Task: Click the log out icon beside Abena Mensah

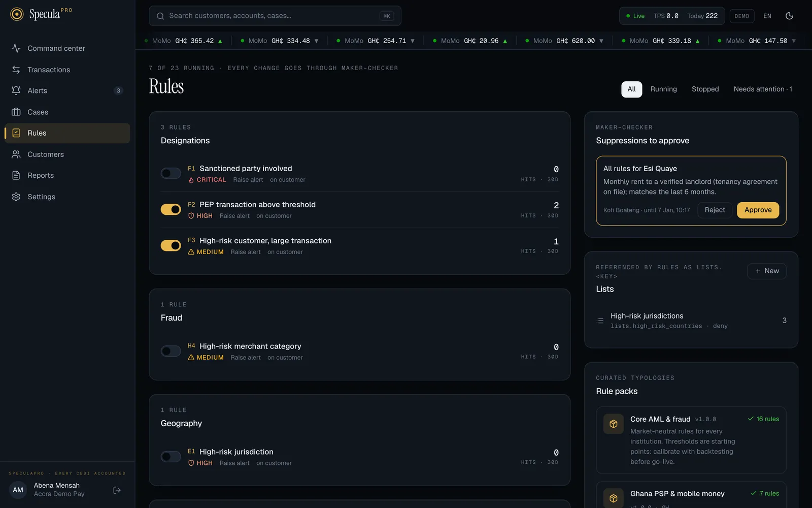Action: [x=117, y=490]
